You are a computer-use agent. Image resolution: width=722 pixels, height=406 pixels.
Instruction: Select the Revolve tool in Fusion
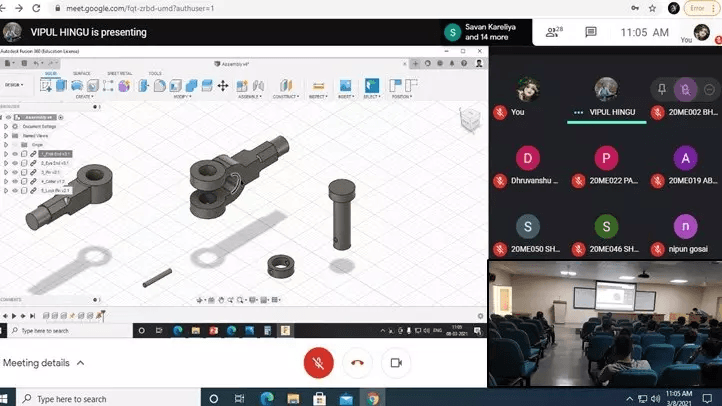pyautogui.click(x=76, y=85)
